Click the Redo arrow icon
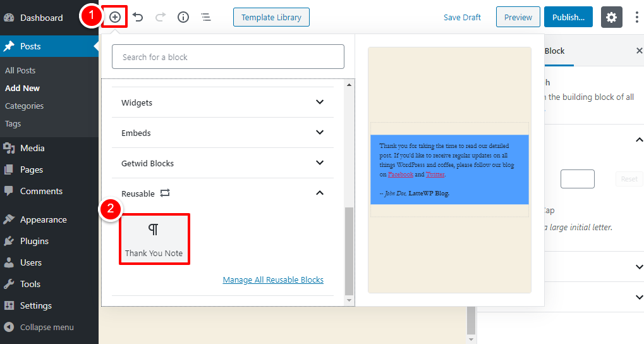 161,17
